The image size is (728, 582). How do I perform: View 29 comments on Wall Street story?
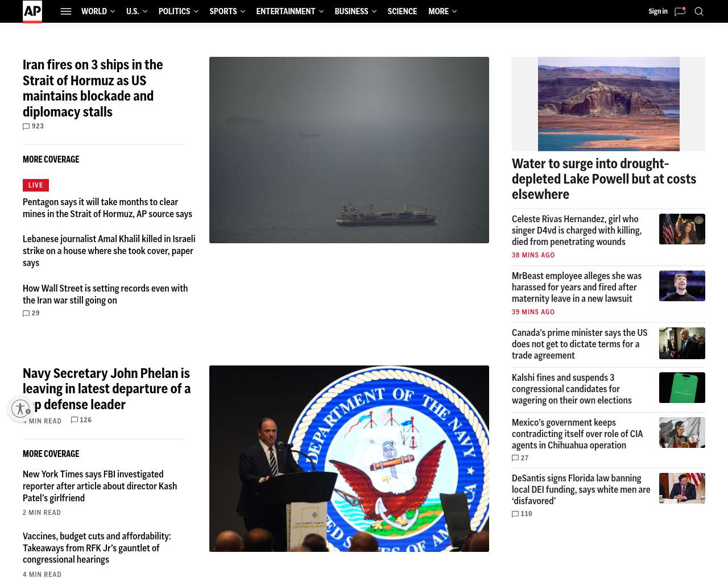click(31, 313)
